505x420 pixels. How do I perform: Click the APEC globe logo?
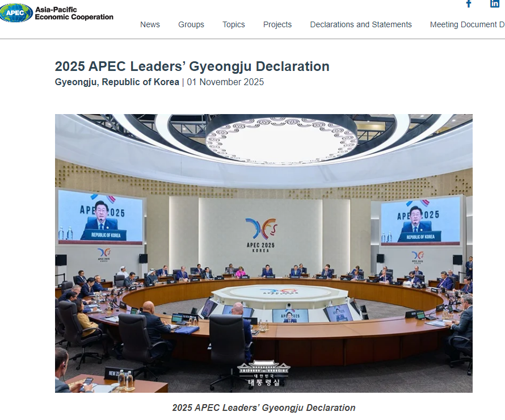click(16, 13)
